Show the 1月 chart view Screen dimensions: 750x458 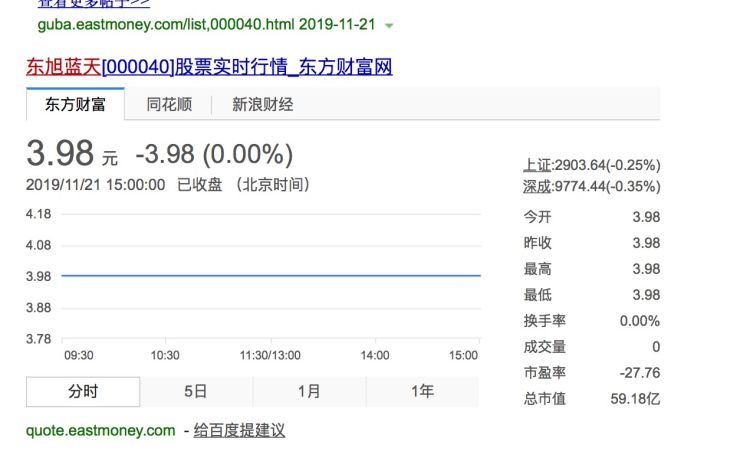pyautogui.click(x=309, y=391)
